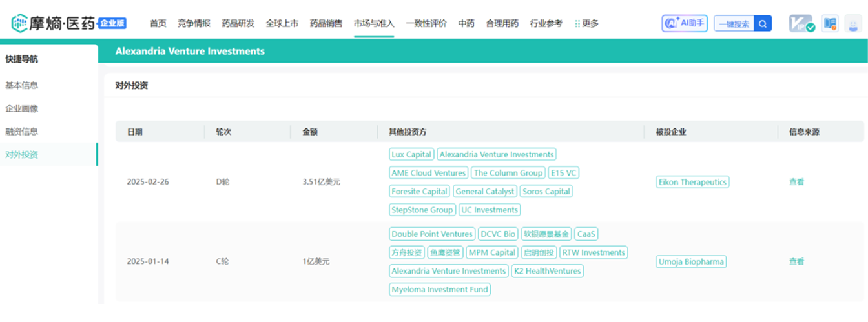Image resolution: width=868 pixels, height=322 pixels.
Task: Click the DCVC Bio tag
Action: [x=498, y=234]
